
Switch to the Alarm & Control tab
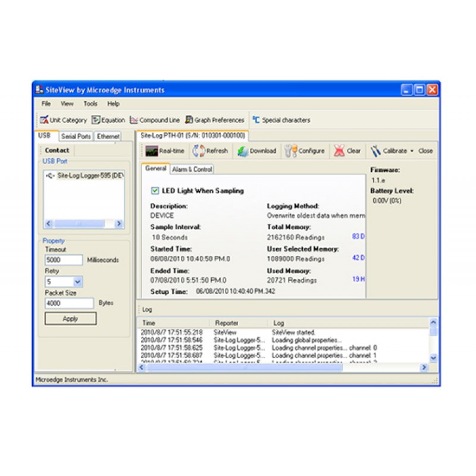[192, 168]
